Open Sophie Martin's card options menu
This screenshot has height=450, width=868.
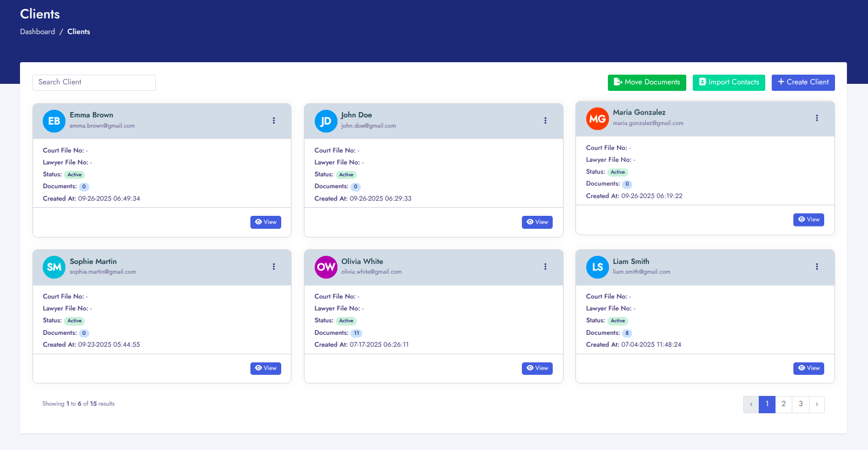click(x=274, y=267)
